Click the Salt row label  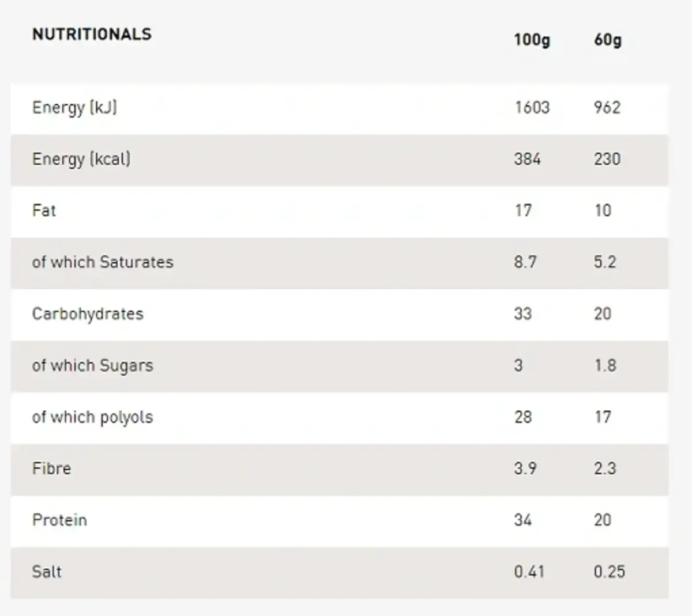click(47, 572)
